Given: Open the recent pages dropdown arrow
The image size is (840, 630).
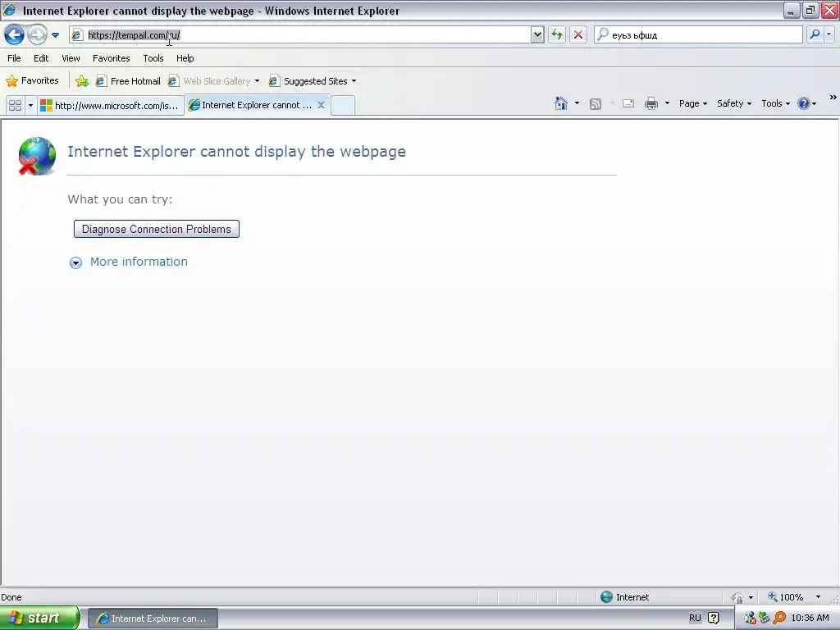Looking at the screenshot, I should tap(55, 35).
